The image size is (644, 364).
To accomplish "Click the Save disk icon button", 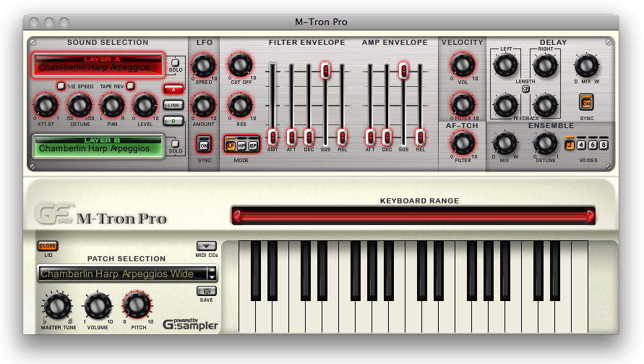I will 206,291.
